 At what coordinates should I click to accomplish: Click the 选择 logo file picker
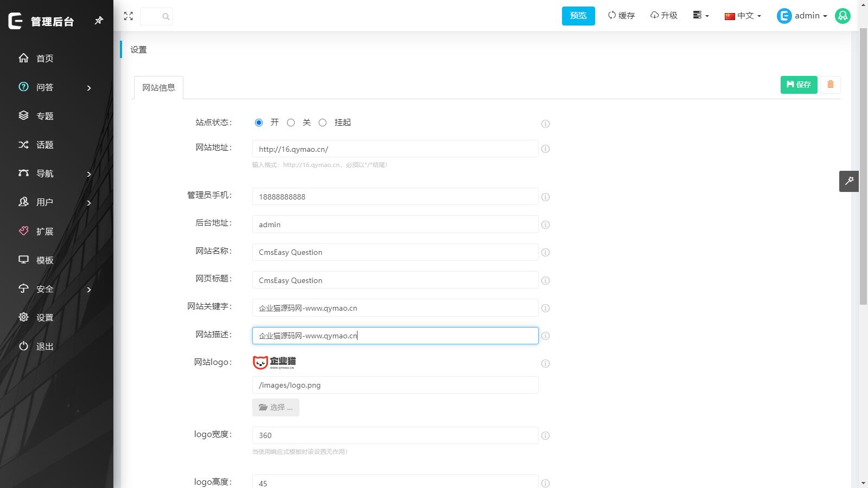tap(276, 407)
